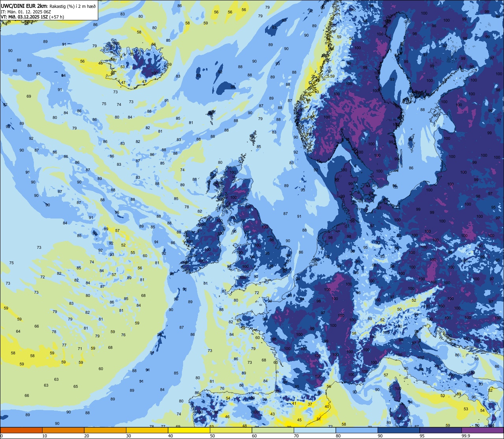The height and width of the screenshot is (439, 504).
Task: Select the purple above-99.9% legend swatch
Action: (482, 430)
